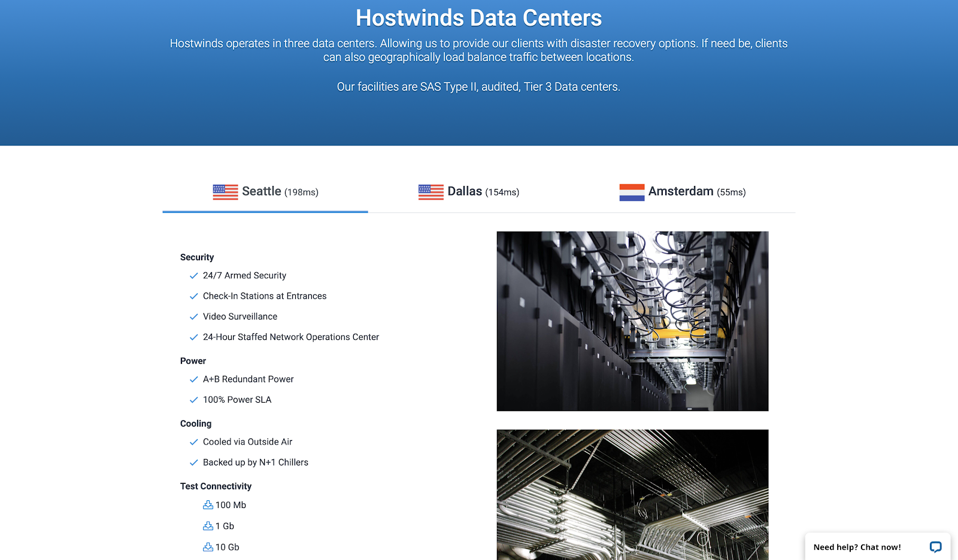Click the checkmark beside Check-In Stations at Entrances
Screen dimensions: 958x560
pyautogui.click(x=194, y=296)
